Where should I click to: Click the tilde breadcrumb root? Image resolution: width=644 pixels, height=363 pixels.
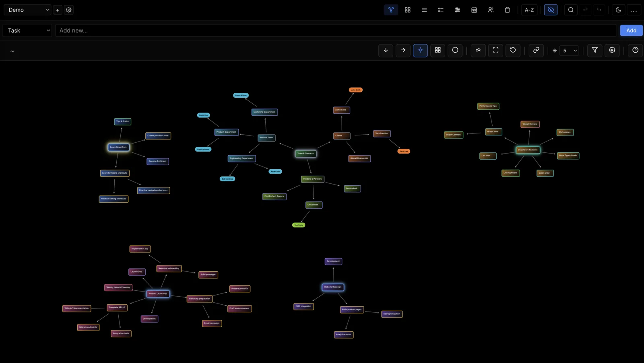point(12,51)
